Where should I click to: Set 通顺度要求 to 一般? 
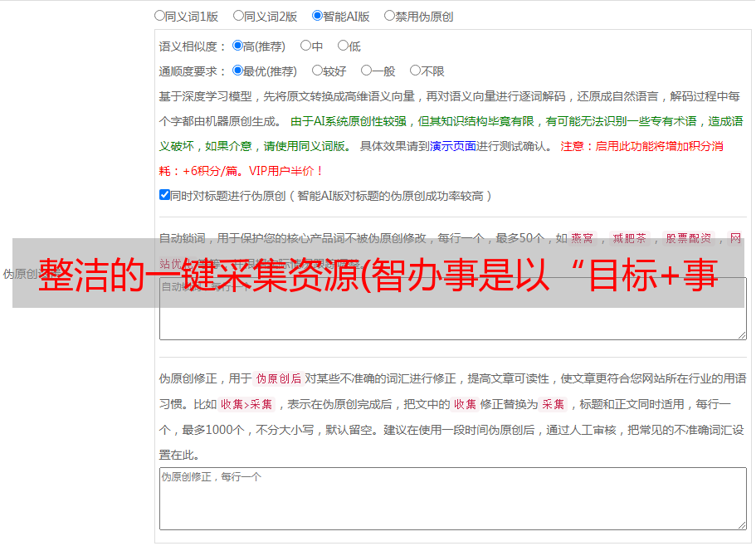(367, 71)
